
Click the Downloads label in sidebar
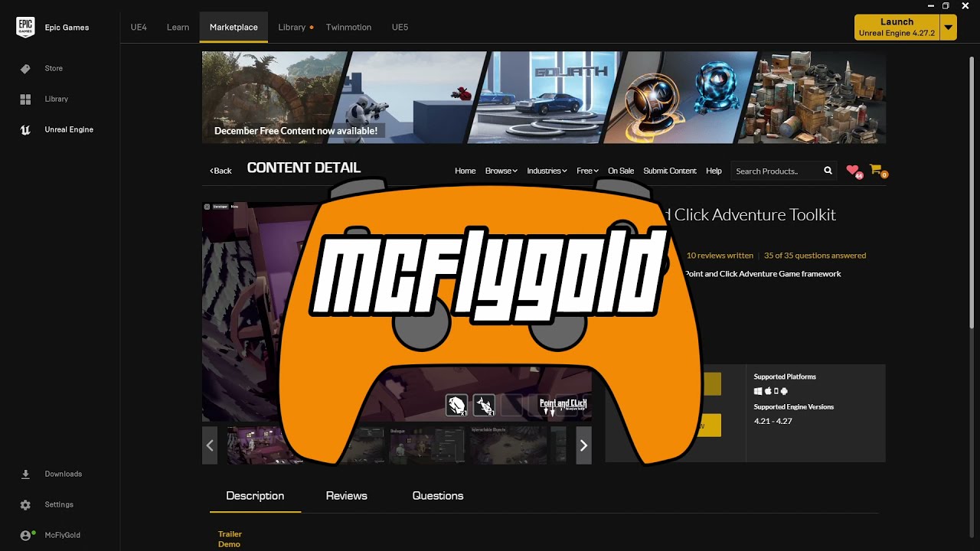click(64, 474)
